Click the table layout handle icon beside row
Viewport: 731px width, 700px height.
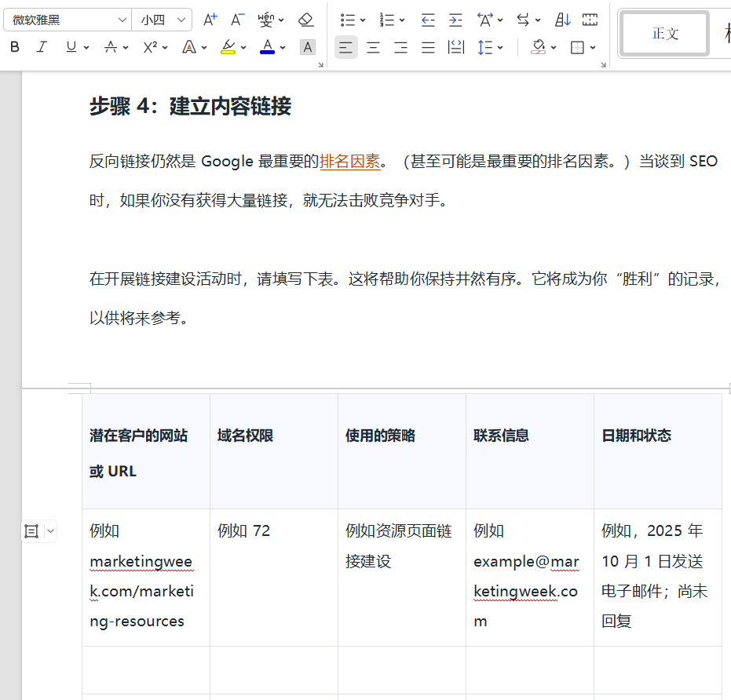click(31, 531)
